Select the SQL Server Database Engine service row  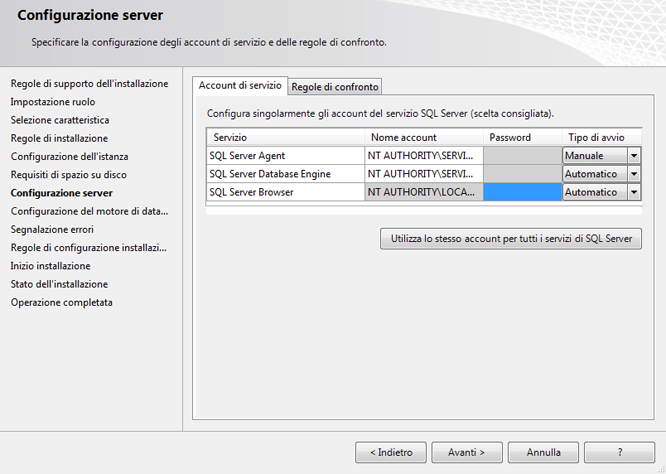tap(285, 174)
